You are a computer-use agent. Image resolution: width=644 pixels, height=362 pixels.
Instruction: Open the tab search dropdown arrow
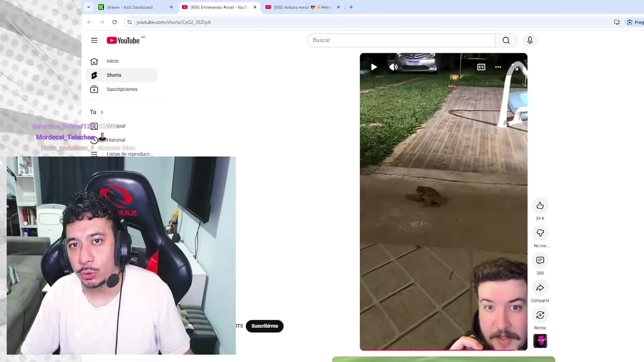coord(89,7)
